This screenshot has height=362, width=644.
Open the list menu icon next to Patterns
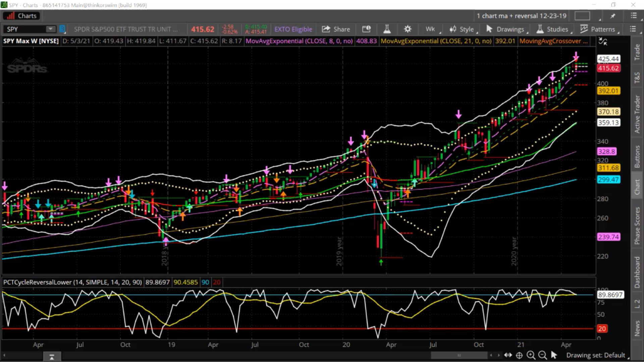(x=633, y=29)
